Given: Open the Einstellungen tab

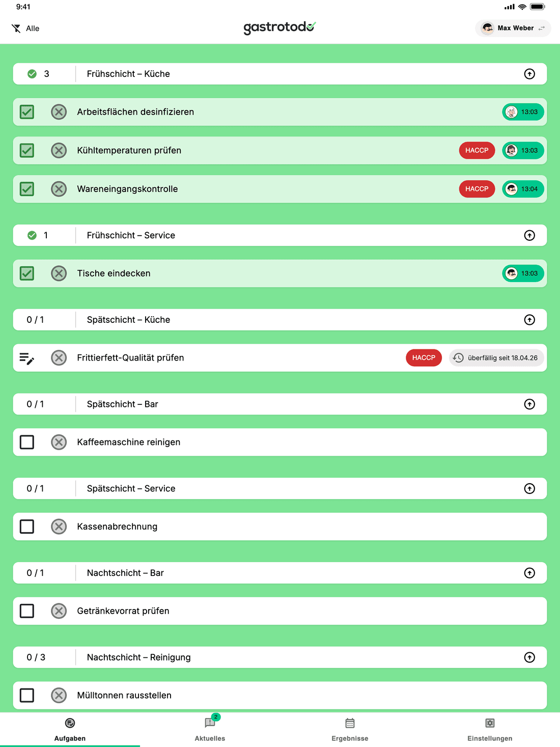Looking at the screenshot, I should [490, 729].
